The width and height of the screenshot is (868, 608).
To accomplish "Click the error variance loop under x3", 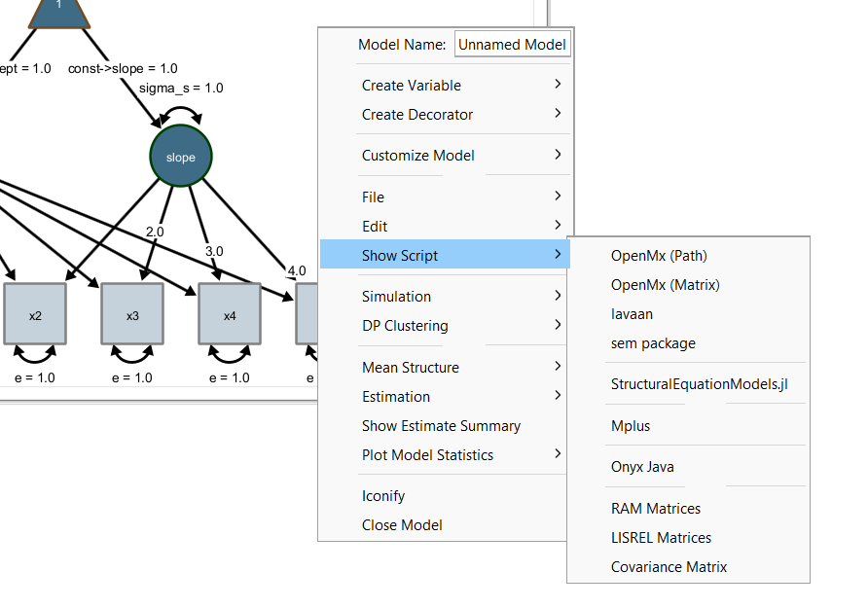I will click(x=132, y=356).
